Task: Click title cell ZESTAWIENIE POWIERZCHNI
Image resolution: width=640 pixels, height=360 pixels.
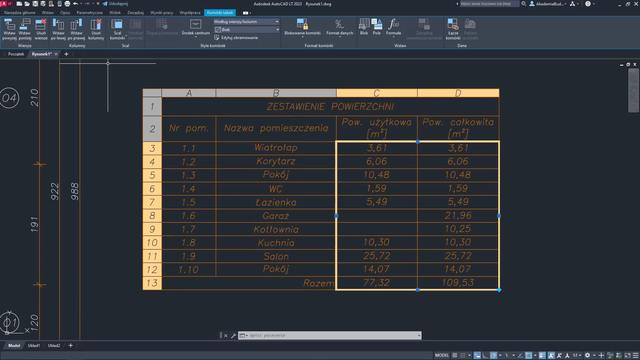Action: click(x=330, y=107)
